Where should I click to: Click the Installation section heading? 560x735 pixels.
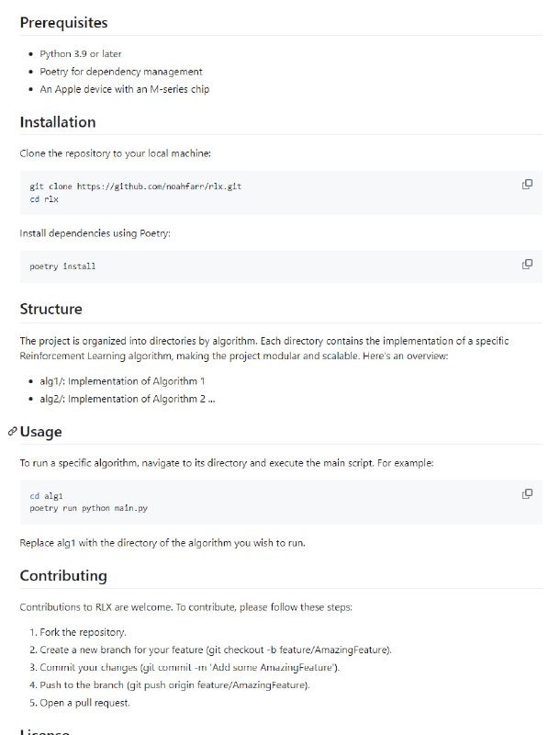tap(60, 121)
